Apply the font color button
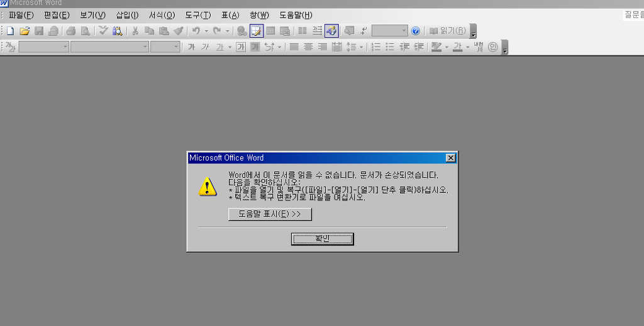This screenshot has height=326, width=644. (x=458, y=47)
